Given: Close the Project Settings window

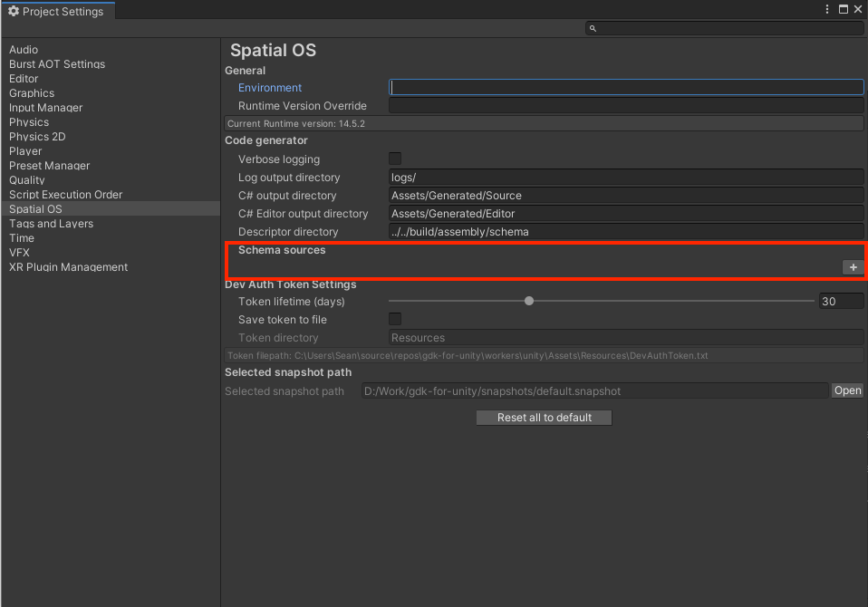Looking at the screenshot, I should coord(858,9).
